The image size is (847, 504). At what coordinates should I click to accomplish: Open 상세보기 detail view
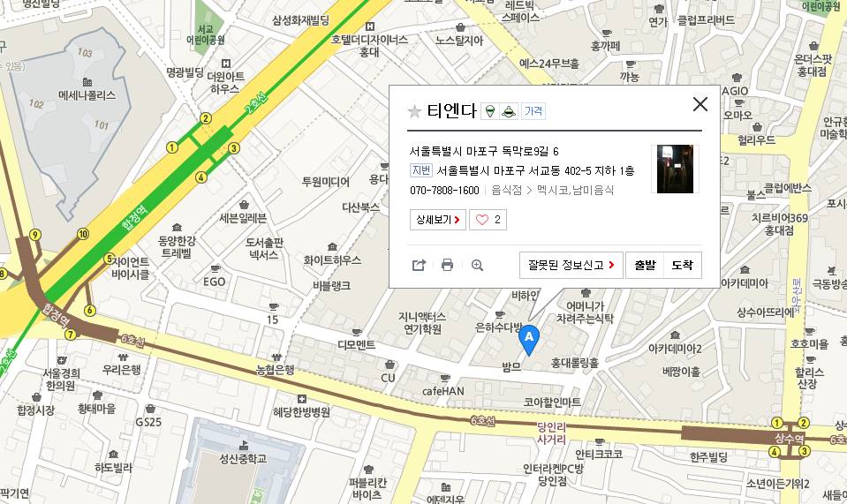437,220
